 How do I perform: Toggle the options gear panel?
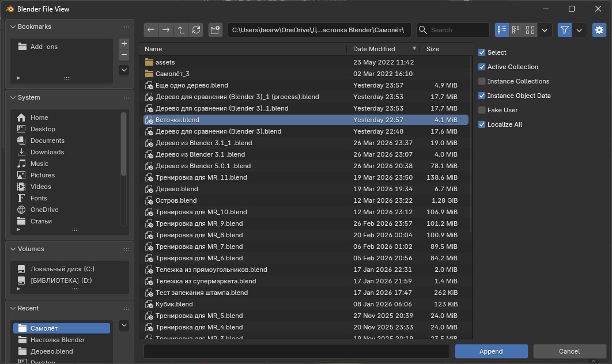[x=599, y=30]
